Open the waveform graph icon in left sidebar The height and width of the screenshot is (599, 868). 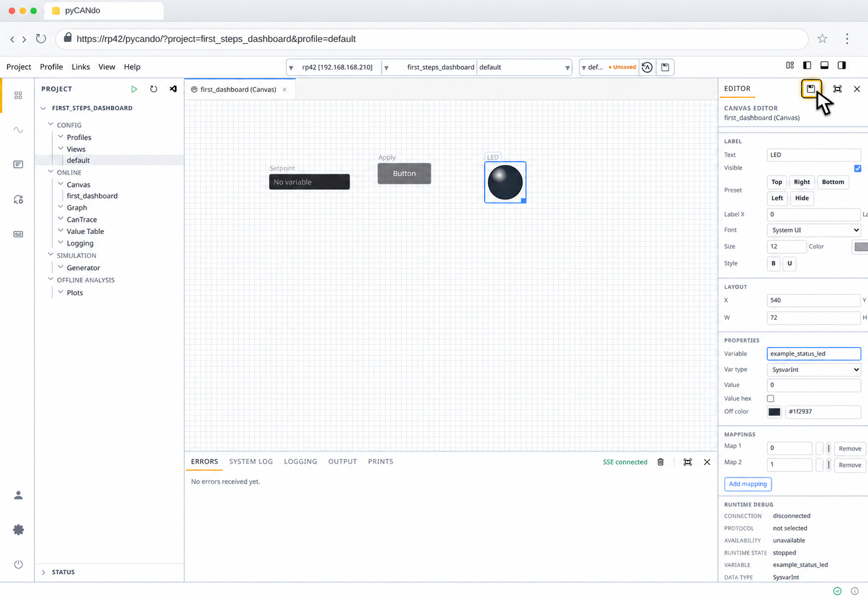[x=18, y=130]
